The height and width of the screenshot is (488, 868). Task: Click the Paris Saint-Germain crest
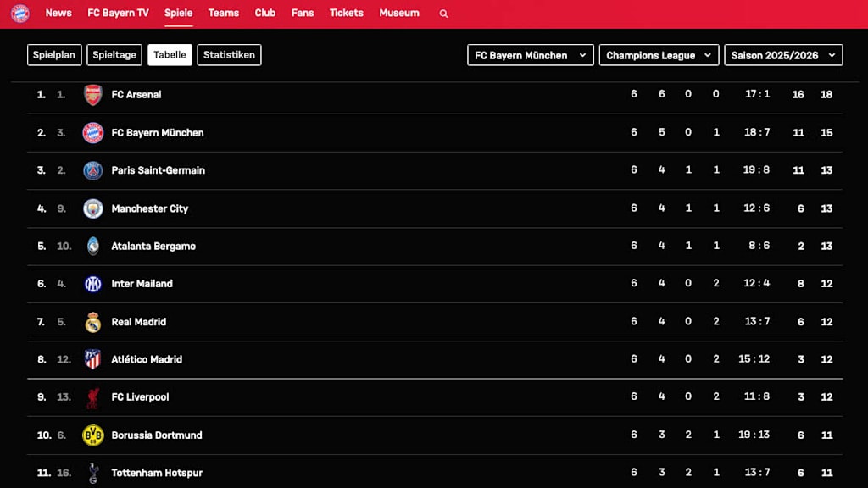pyautogui.click(x=93, y=170)
